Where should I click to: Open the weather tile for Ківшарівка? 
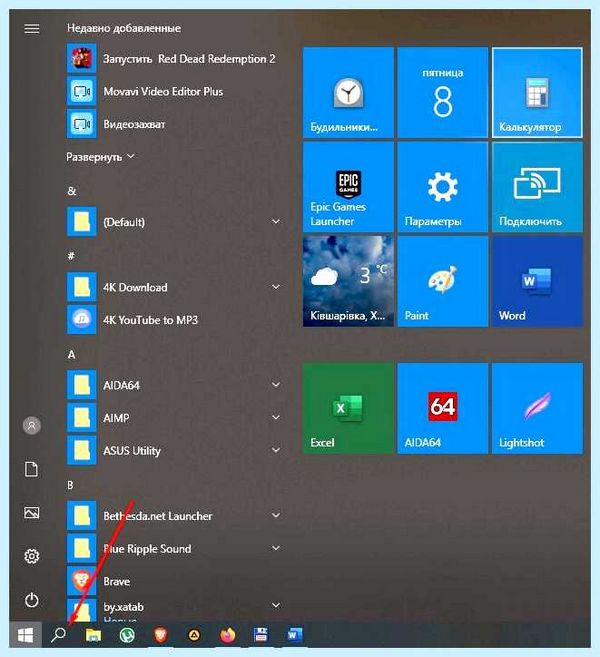tap(348, 281)
